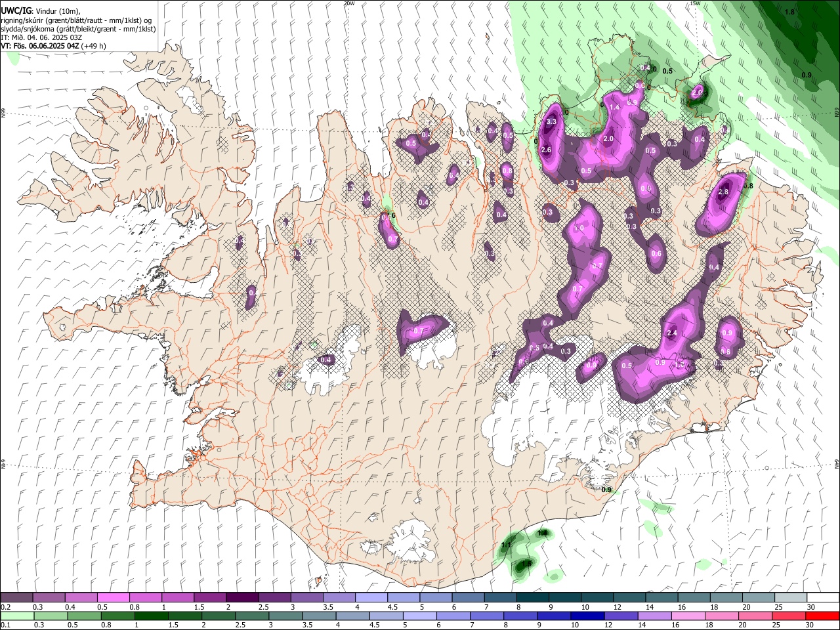Click the 2.4 precipitation value on the map
The image size is (840, 630).
[x=671, y=333]
